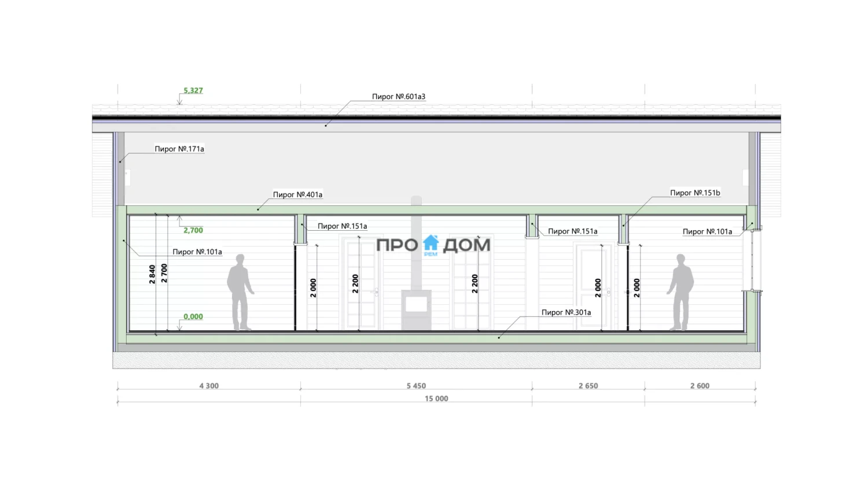Click the blue house icon in the logo
Screen dimensions: 868x491
(431, 243)
